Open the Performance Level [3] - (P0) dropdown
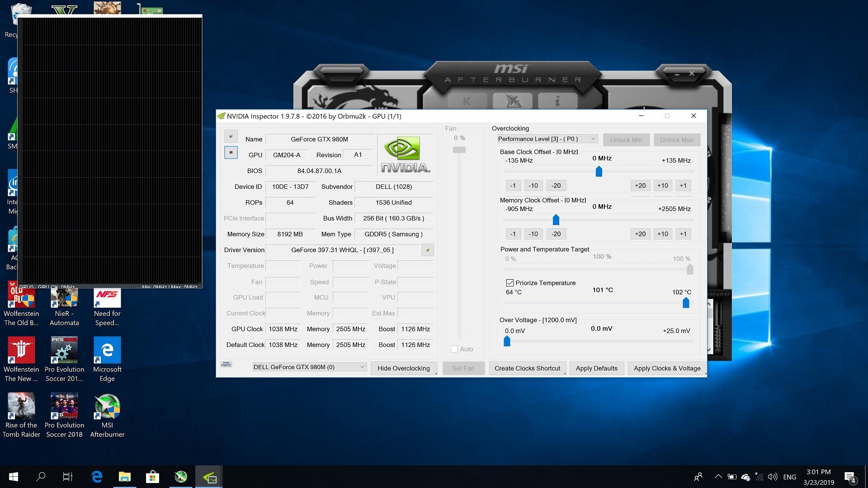 point(547,139)
